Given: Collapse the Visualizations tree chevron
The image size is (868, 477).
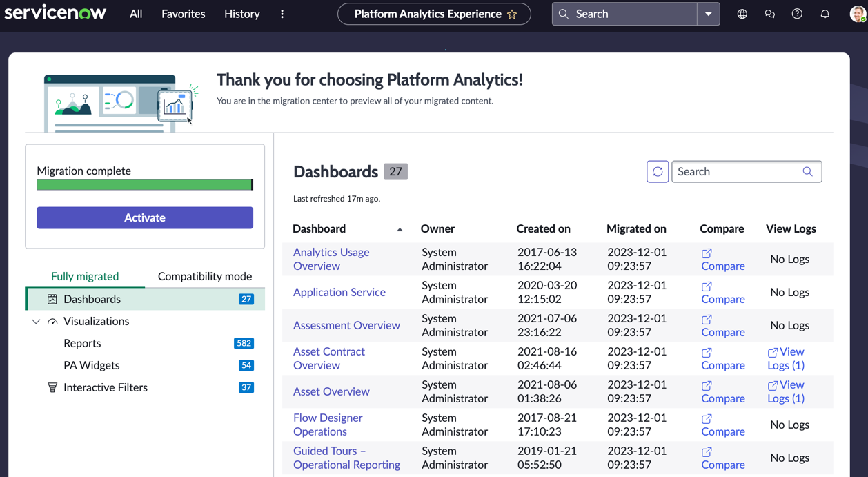Looking at the screenshot, I should click(x=36, y=322).
